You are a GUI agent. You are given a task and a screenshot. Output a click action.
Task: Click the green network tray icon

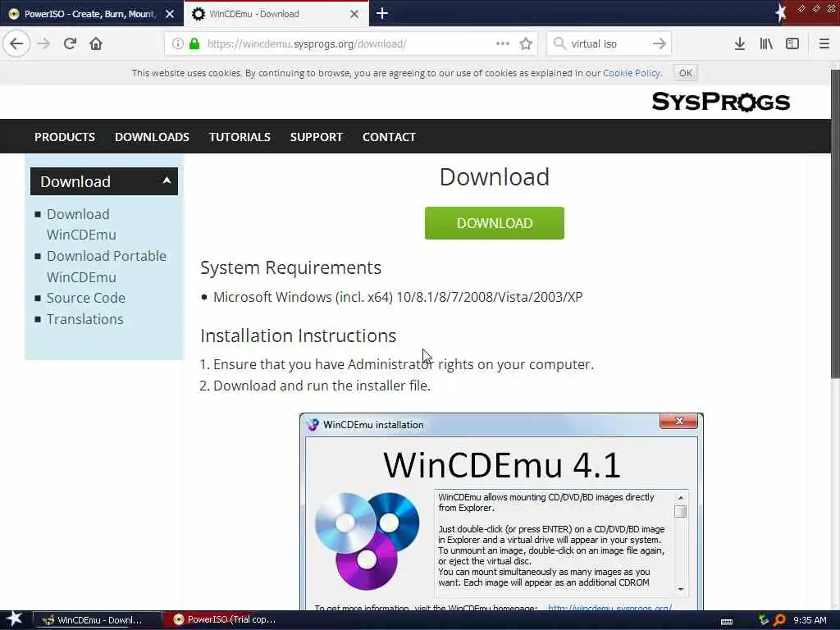point(764,620)
